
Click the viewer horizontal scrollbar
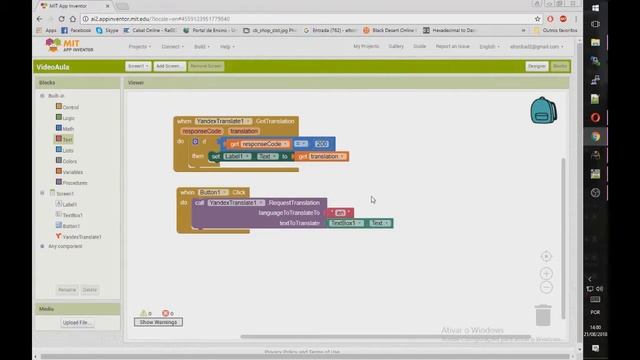click(385, 337)
